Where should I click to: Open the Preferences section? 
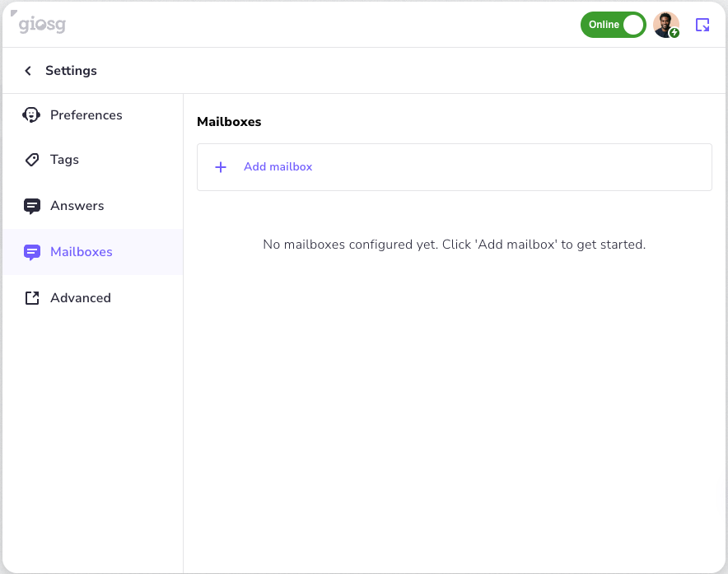86,114
